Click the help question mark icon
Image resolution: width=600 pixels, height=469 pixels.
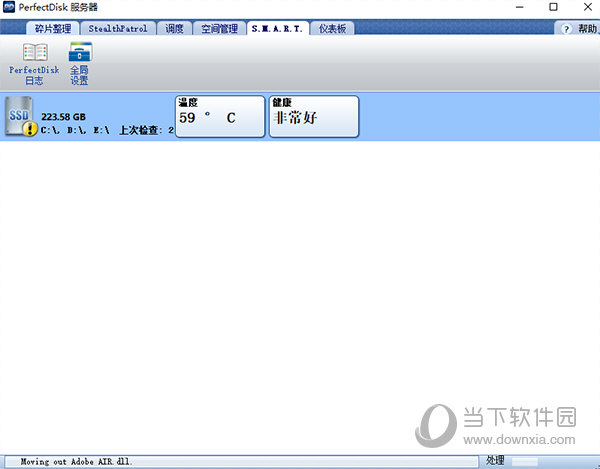[x=566, y=29]
